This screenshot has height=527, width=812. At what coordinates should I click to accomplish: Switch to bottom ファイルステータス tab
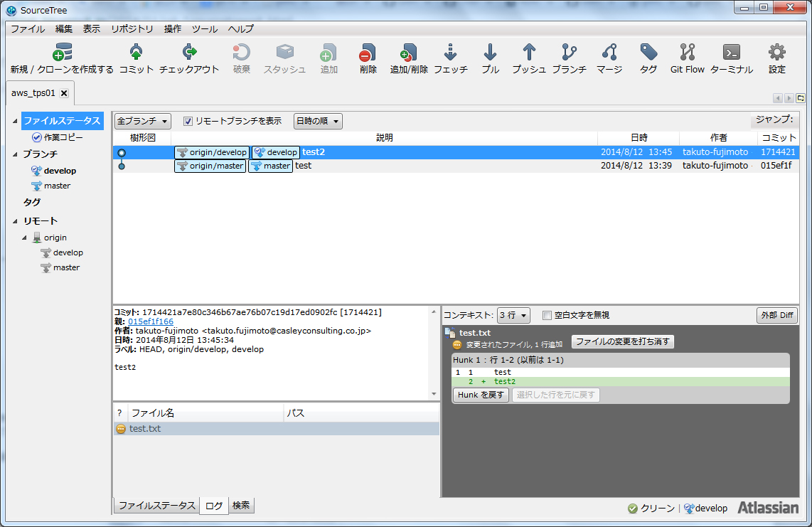[156, 505]
